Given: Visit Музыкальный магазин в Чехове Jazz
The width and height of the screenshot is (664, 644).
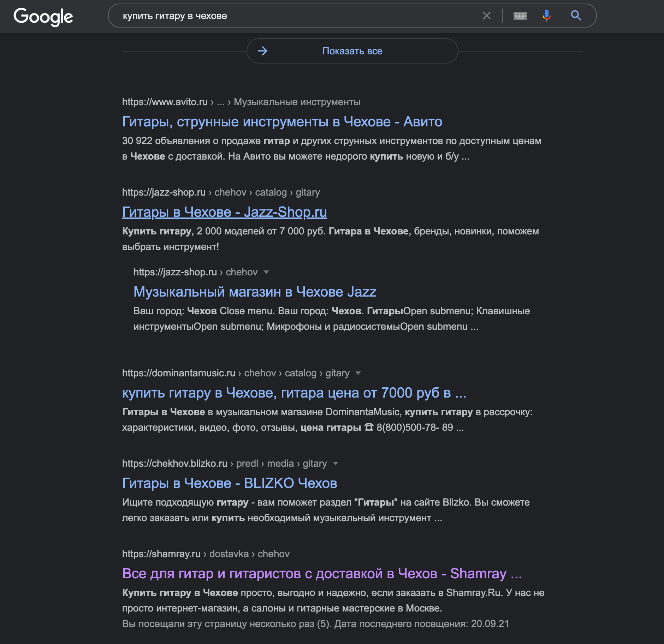Looking at the screenshot, I should click(255, 292).
